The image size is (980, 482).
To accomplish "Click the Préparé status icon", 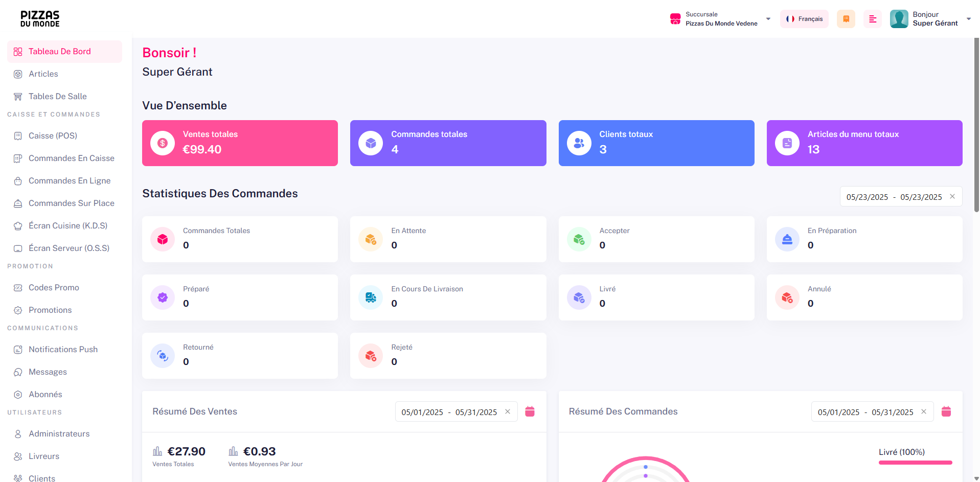I will point(163,297).
